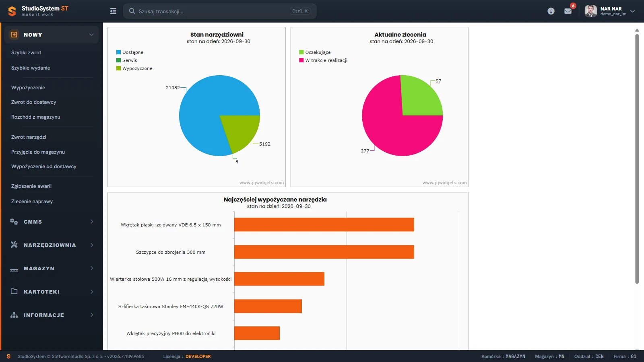Click the W trakcie realizacji pink swatch

click(x=301, y=60)
